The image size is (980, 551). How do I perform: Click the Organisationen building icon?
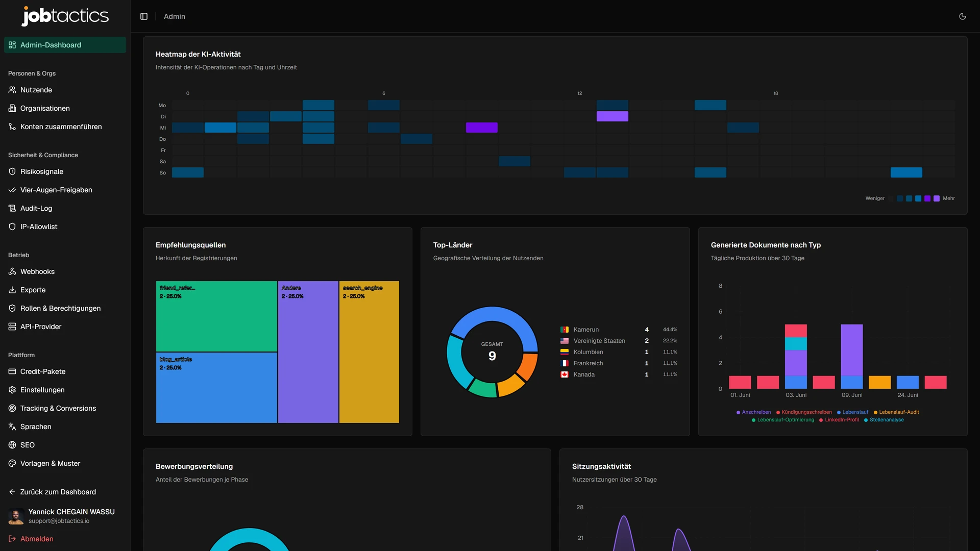tap(12, 108)
